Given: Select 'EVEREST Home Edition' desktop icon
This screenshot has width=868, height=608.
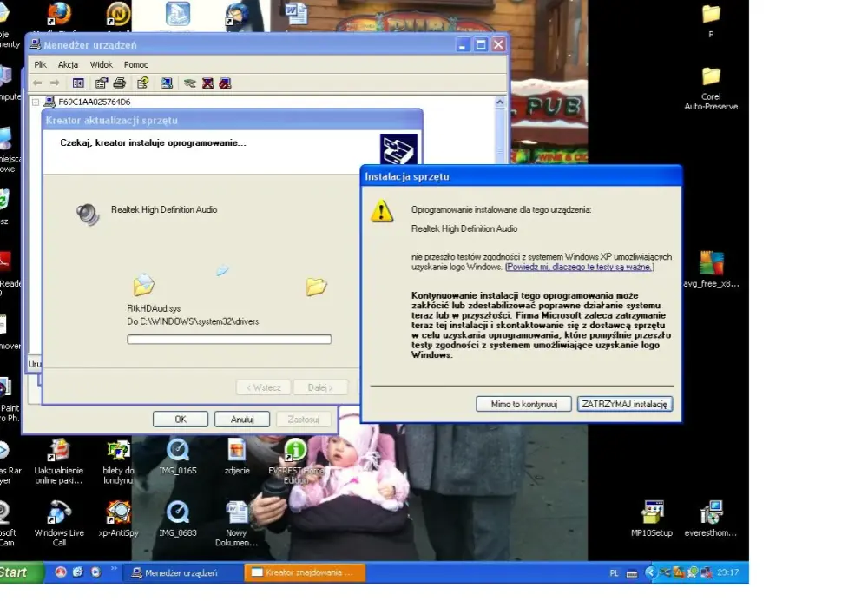Looking at the screenshot, I should [296, 462].
